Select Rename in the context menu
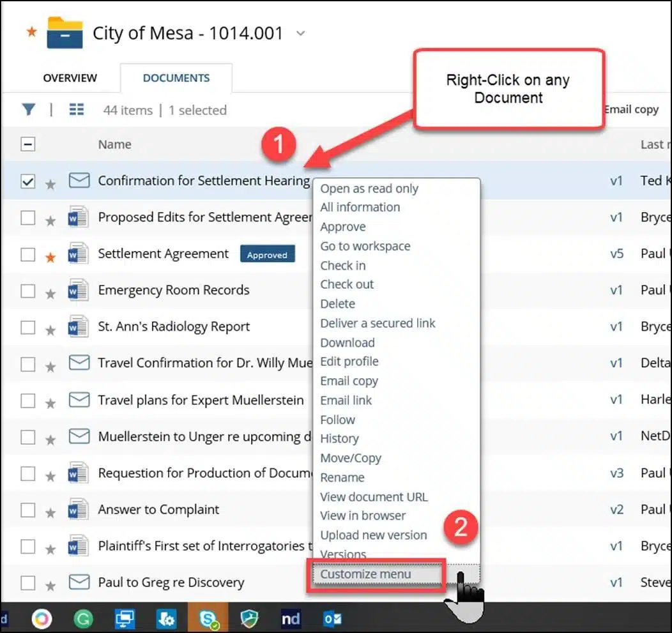 click(x=342, y=477)
